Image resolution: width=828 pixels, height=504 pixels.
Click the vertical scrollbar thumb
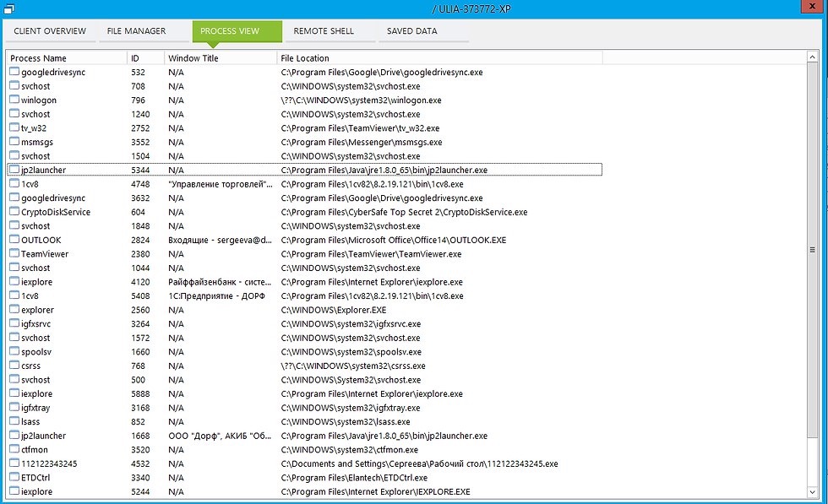click(813, 250)
